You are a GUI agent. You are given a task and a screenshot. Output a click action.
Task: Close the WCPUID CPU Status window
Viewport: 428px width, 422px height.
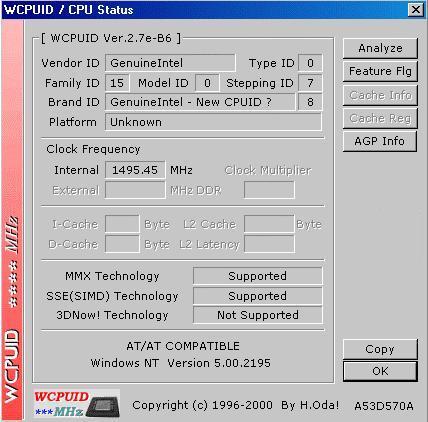(x=416, y=9)
